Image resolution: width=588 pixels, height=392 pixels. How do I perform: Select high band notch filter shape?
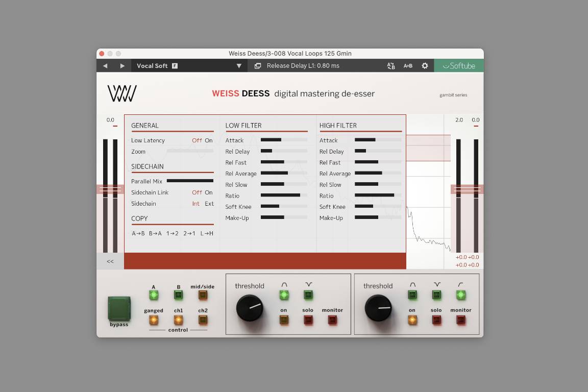(x=437, y=295)
